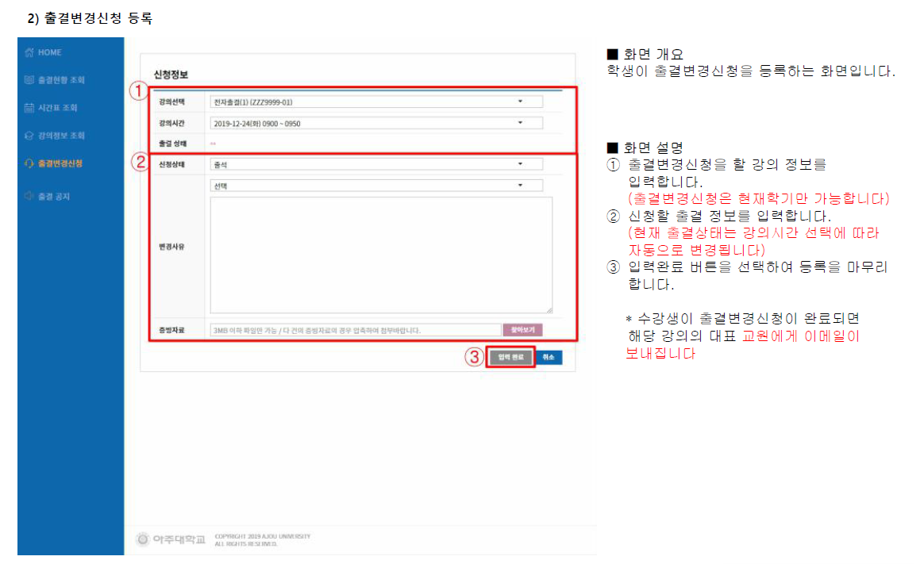Select 시간표 조회 in the sidebar

tap(57, 108)
